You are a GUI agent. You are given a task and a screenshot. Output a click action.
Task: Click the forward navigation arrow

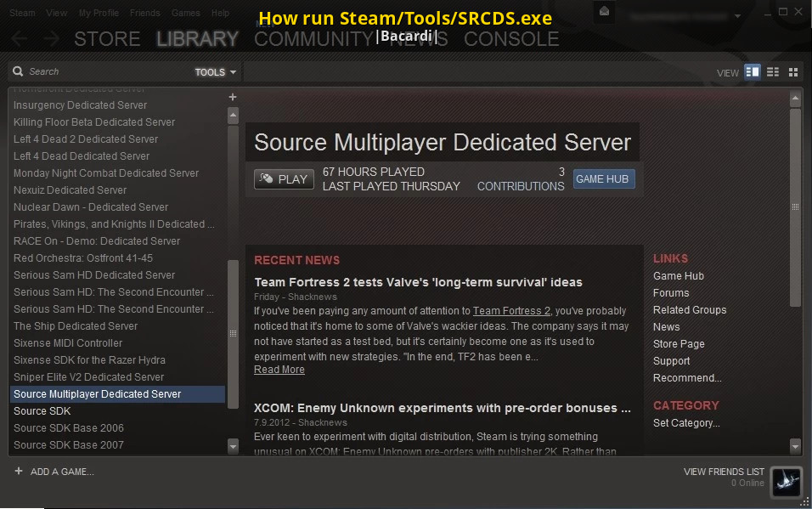(x=51, y=39)
